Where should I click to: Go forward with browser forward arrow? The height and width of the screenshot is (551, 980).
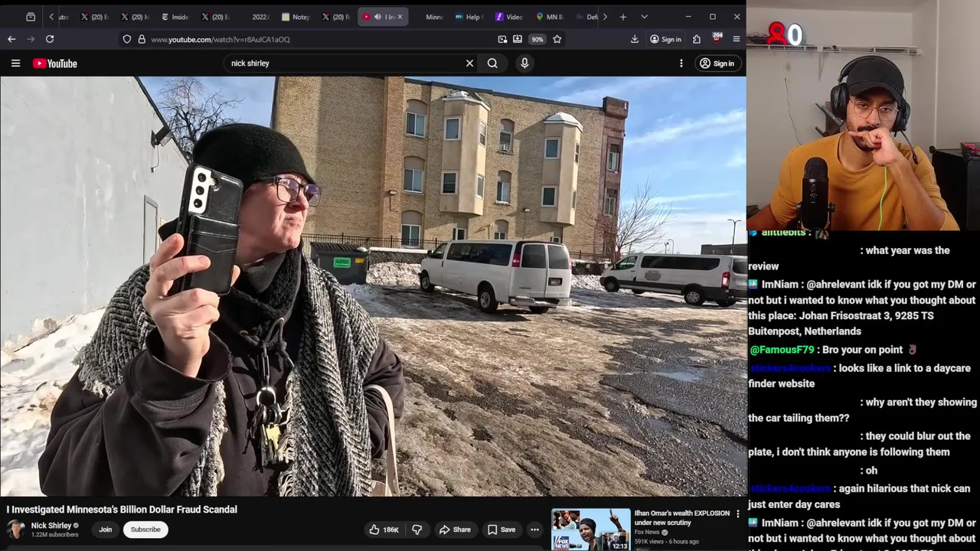(31, 39)
